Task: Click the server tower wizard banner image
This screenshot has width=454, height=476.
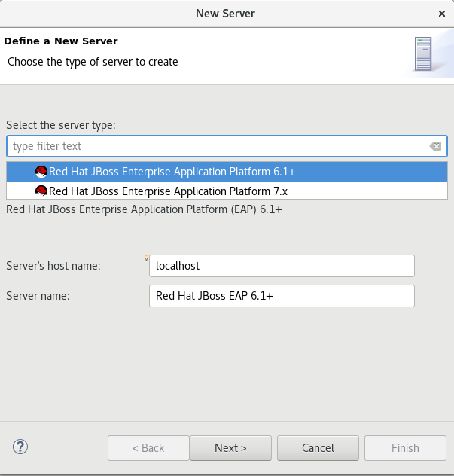Action: [x=423, y=54]
